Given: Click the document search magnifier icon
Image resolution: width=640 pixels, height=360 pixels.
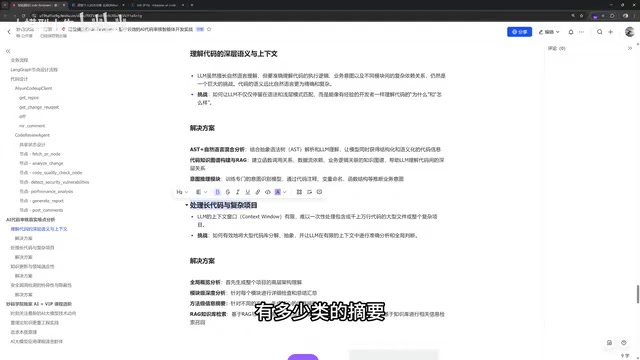Looking at the screenshot, I should coord(600,32).
